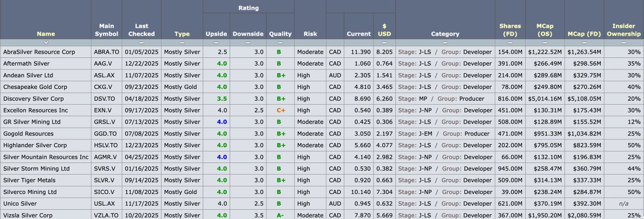Screen dimensions: 644x219
Task: Open the filter marker under Downside header
Action: 248,42
